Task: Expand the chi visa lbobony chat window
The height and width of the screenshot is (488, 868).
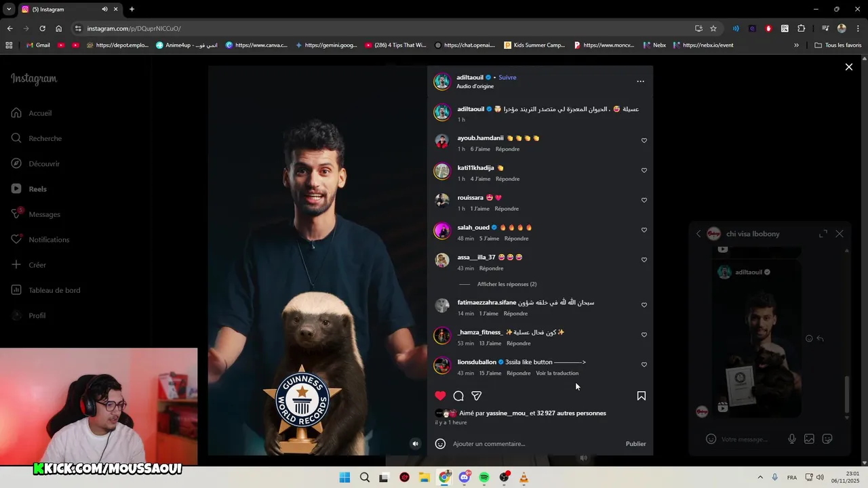Action: (823, 234)
